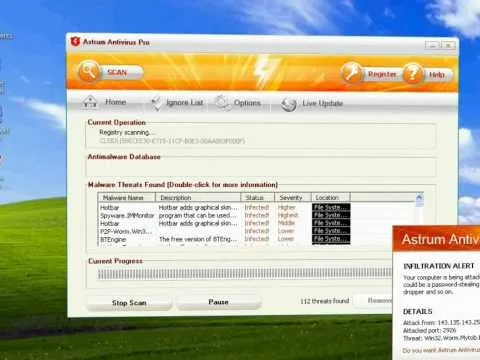This screenshot has width=480, height=360.
Task: Click the SCAN button label
Action: 117,72
